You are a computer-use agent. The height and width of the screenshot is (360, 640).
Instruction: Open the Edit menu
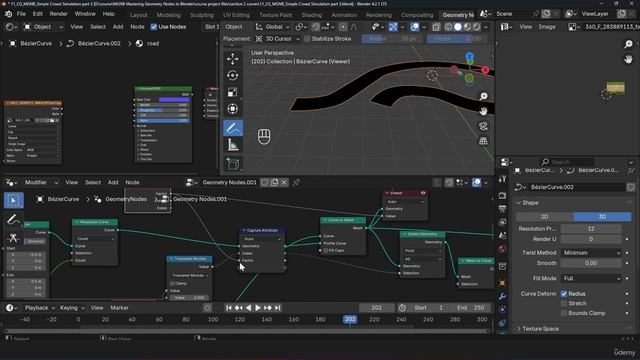38,14
